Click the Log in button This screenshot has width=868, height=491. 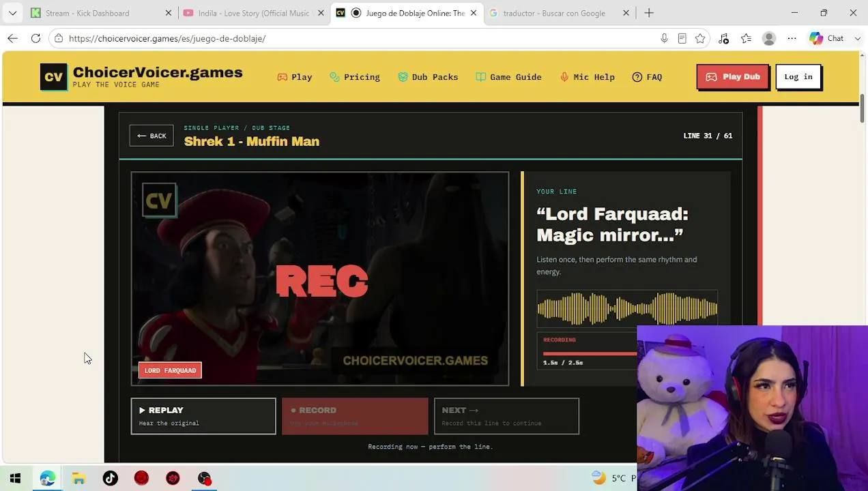point(798,77)
